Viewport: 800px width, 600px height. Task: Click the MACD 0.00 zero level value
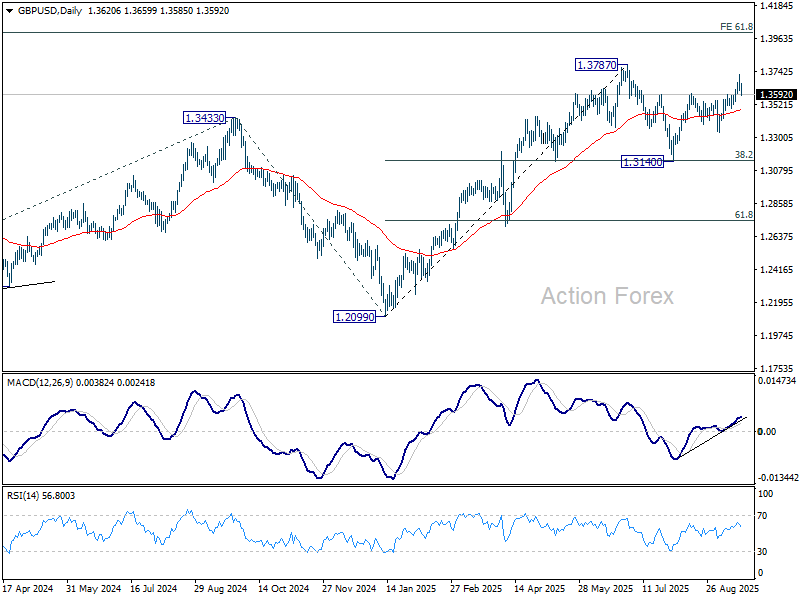(768, 432)
